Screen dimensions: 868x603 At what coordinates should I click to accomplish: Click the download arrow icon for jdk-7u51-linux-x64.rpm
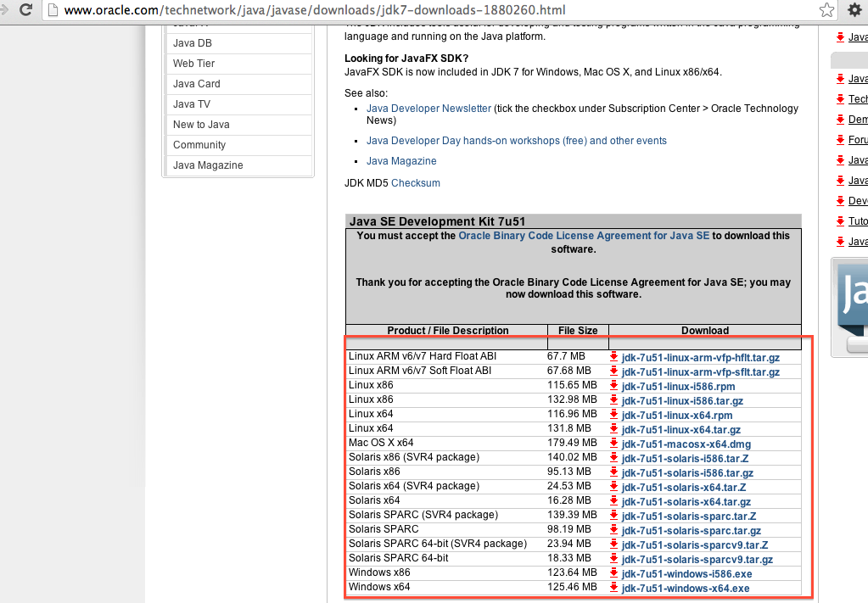614,415
